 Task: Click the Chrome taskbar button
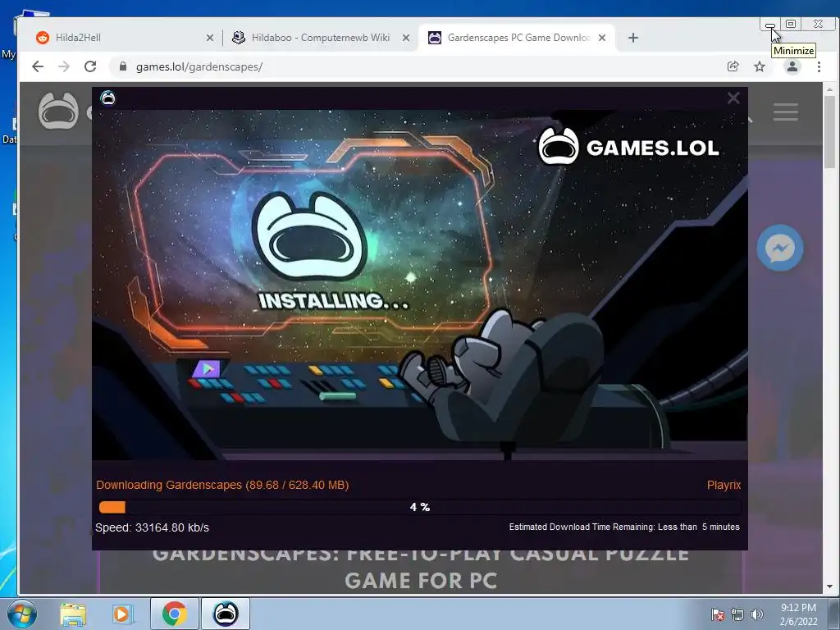pyautogui.click(x=174, y=614)
